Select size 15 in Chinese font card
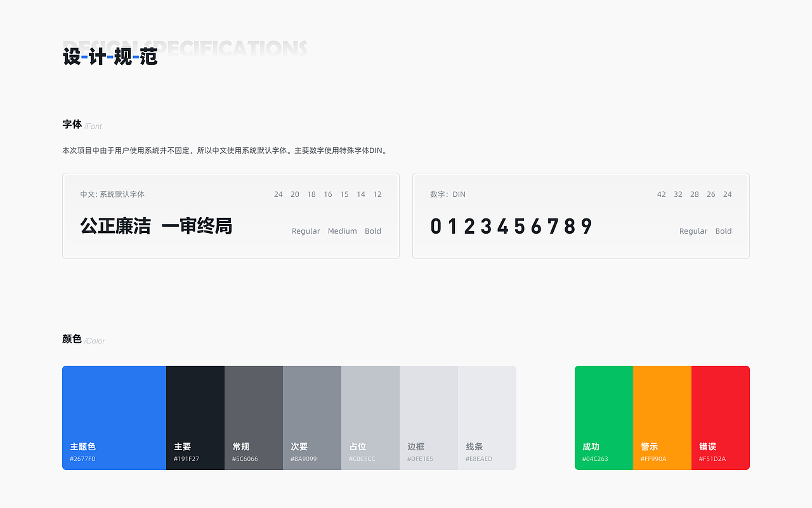Viewport: 812px width, 508px height. [x=344, y=194]
